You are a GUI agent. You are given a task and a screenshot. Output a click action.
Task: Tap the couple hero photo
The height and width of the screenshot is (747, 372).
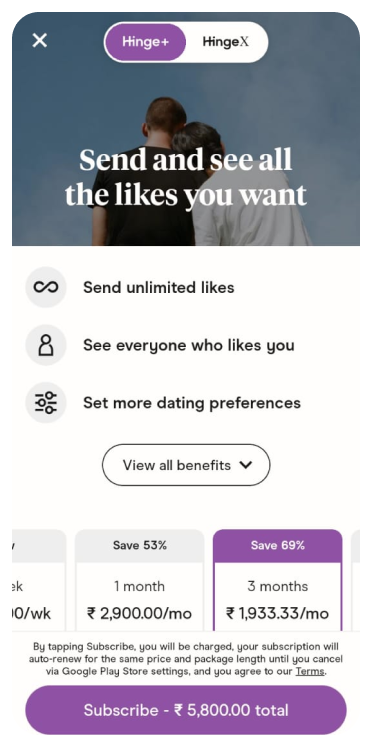(x=186, y=129)
